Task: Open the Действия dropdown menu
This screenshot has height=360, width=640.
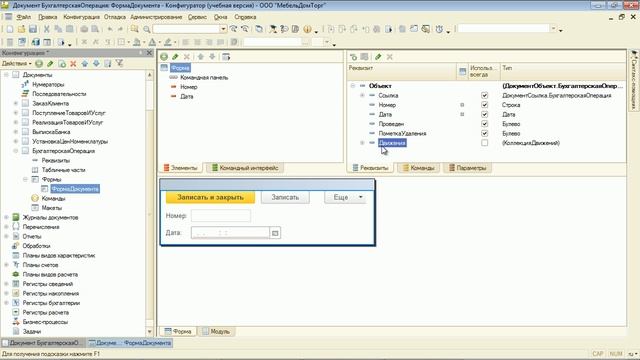Action: click(17, 64)
